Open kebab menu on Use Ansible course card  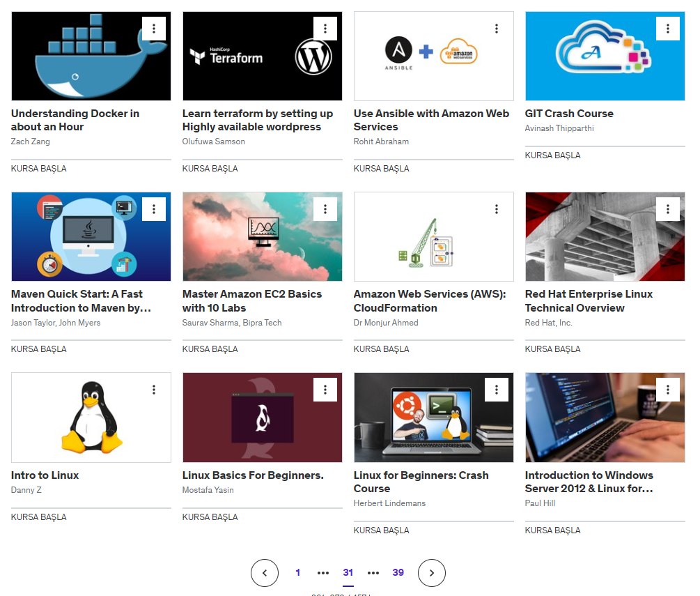497,29
